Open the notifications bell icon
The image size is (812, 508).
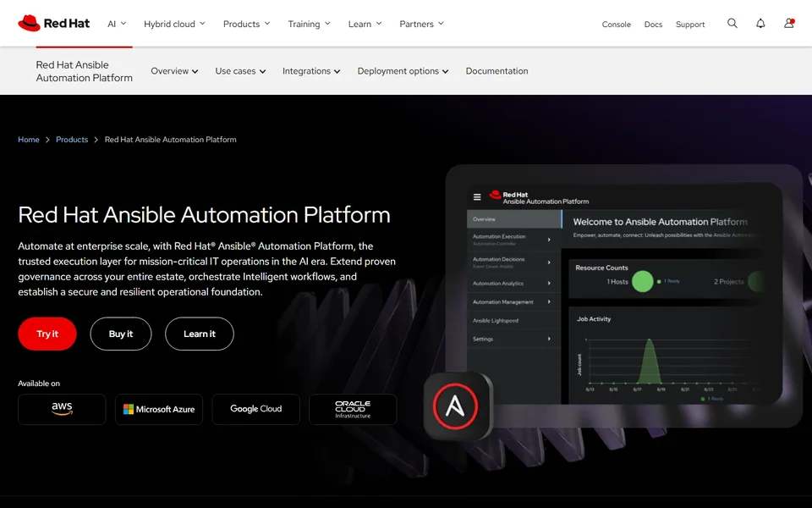tap(760, 24)
